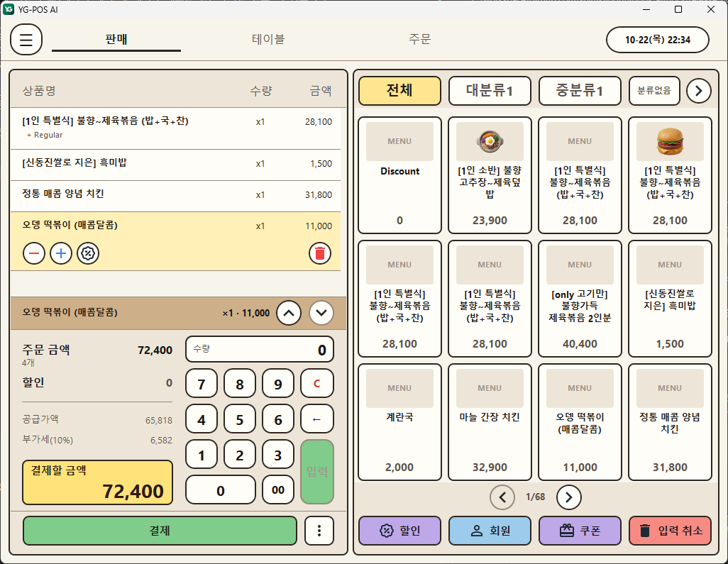Click the green 입력 keypad button
The image size is (728, 564).
tap(317, 472)
